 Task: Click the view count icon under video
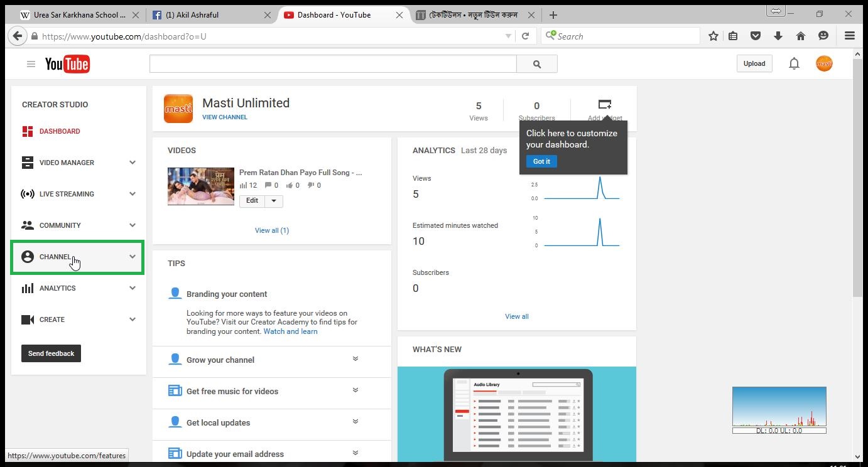pos(243,185)
